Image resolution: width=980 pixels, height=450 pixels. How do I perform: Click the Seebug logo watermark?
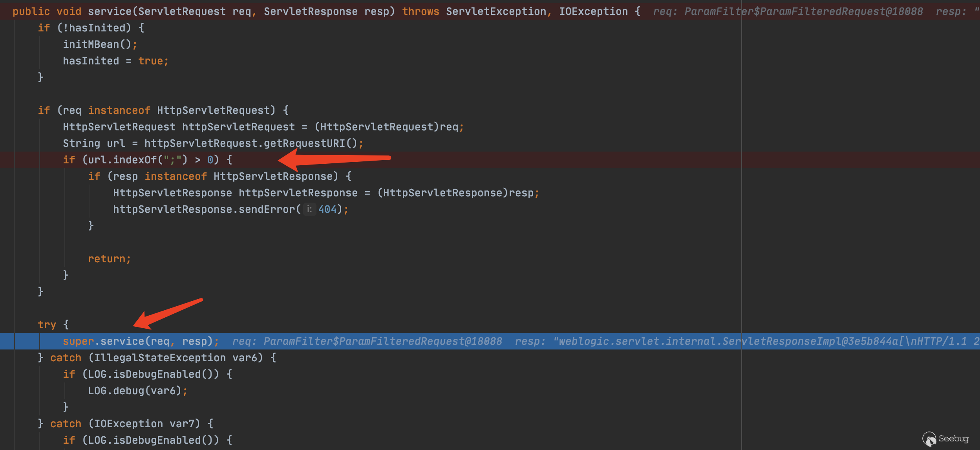click(x=945, y=439)
